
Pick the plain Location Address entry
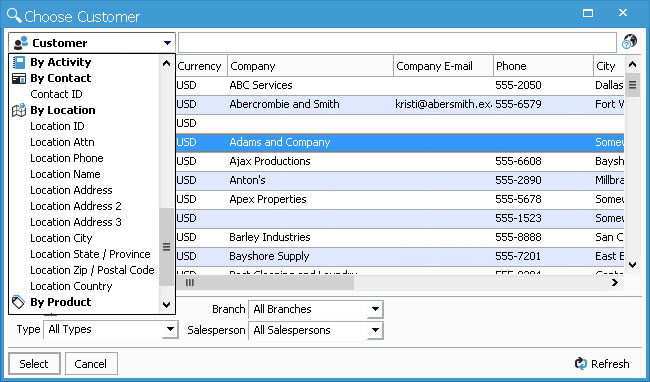tap(71, 190)
